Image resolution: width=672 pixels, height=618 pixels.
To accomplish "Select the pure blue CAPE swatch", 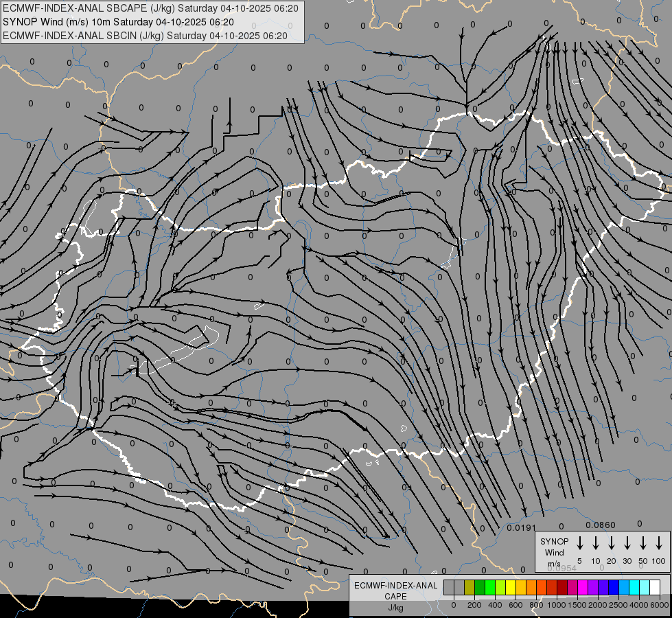I will click(x=614, y=587).
